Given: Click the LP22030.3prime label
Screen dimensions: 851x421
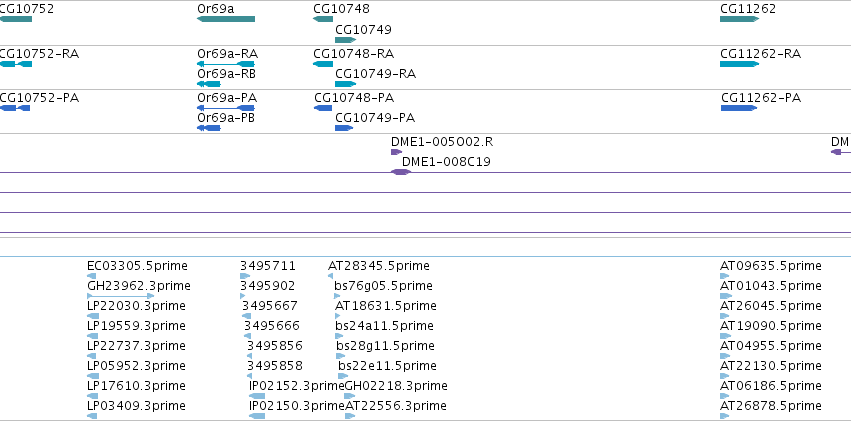Looking at the screenshot, I should (x=136, y=306).
